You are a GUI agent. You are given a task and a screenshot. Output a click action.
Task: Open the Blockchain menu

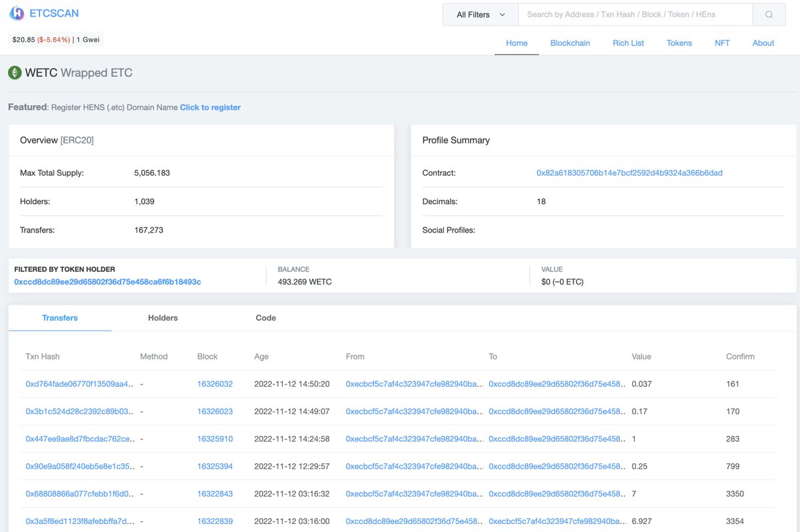tap(570, 43)
